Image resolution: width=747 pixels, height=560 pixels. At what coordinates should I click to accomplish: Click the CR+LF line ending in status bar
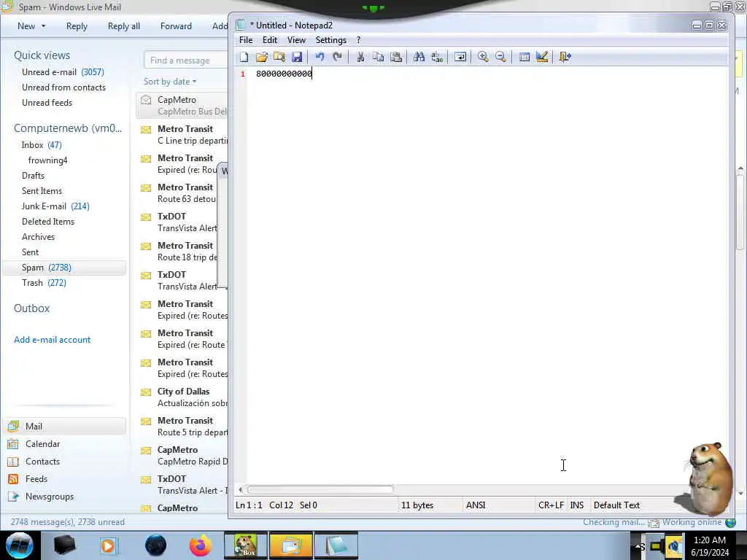[551, 505]
